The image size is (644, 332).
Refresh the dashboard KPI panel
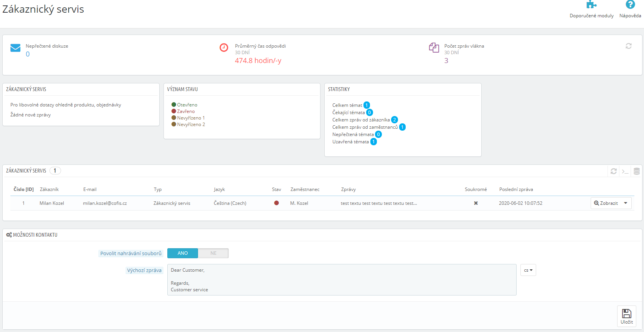[x=629, y=46]
